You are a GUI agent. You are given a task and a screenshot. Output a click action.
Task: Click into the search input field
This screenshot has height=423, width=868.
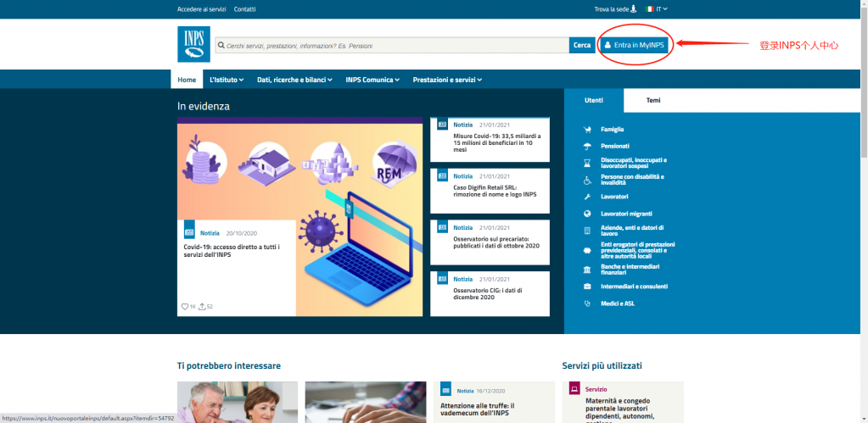coord(390,45)
